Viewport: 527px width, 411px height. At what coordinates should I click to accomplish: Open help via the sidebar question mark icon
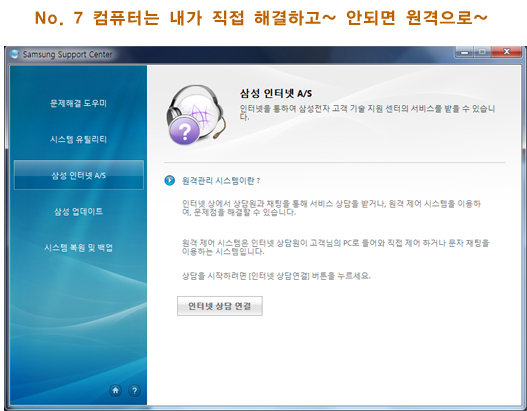[x=134, y=391]
